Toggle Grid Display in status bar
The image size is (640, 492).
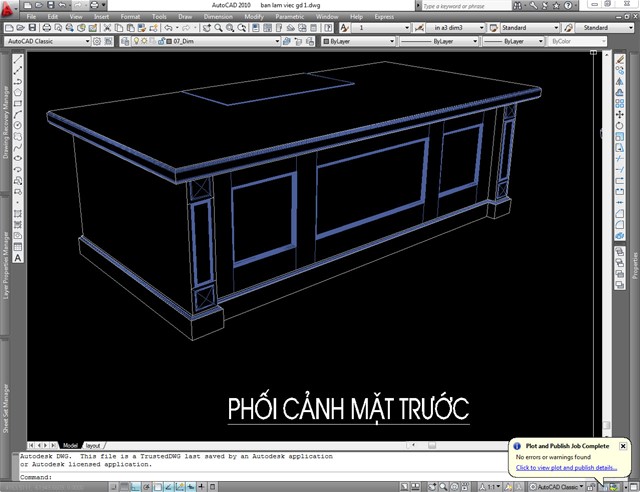[124, 487]
